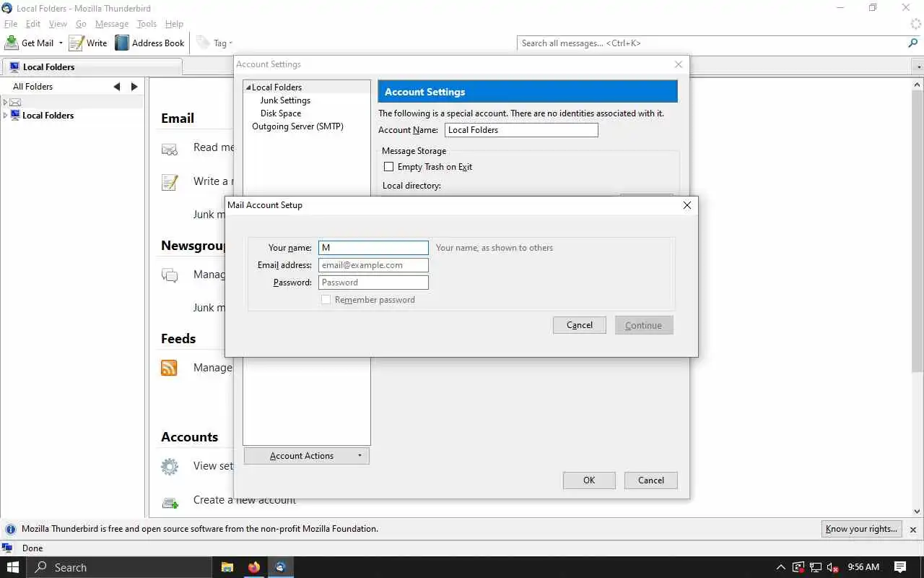Open File Explorer from taskbar
This screenshot has width=924, height=578.
tap(227, 567)
